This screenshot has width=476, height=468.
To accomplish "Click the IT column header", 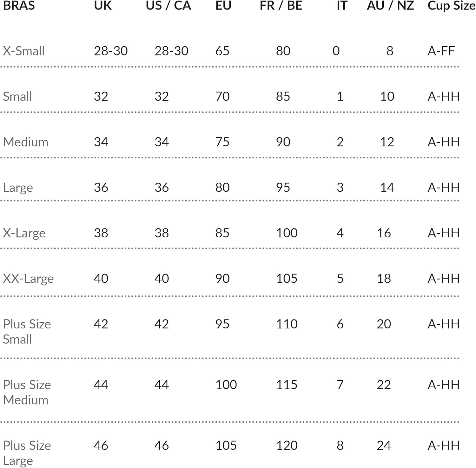I will click(342, 6).
